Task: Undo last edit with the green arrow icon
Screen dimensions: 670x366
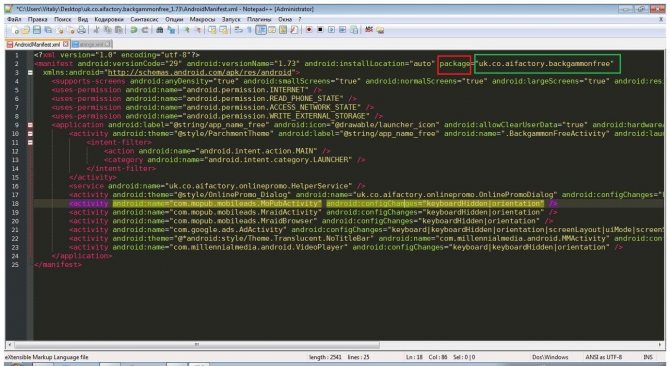Action: click(134, 30)
